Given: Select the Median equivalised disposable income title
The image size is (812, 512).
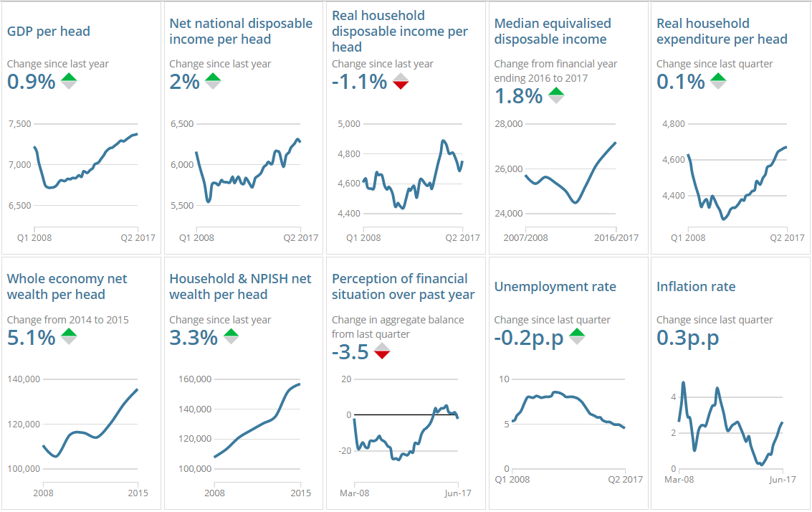Looking at the screenshot, I should pos(553,32).
